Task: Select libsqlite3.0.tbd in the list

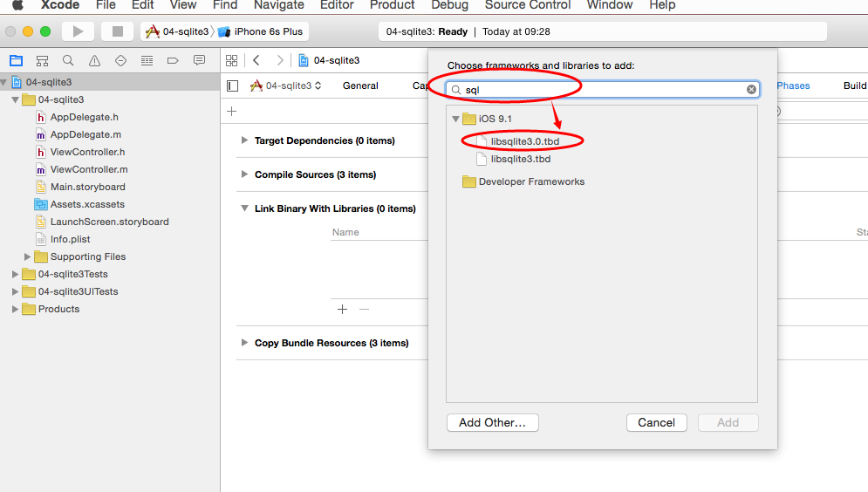Action: (x=525, y=141)
